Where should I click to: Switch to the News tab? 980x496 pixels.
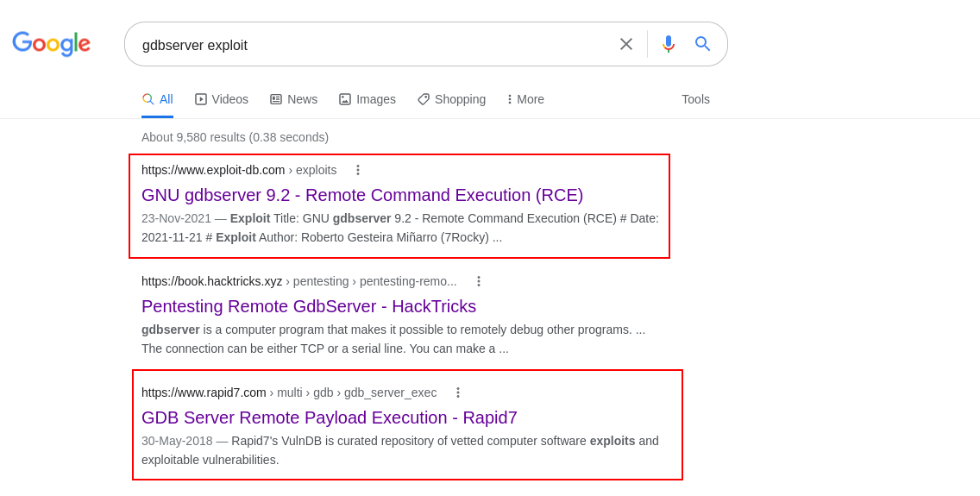[293, 99]
